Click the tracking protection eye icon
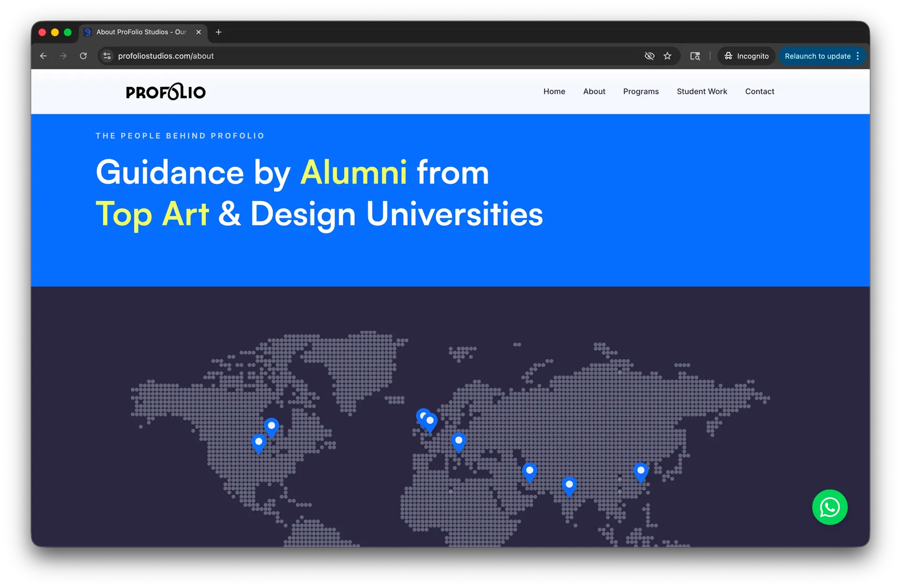901x588 pixels. (649, 56)
